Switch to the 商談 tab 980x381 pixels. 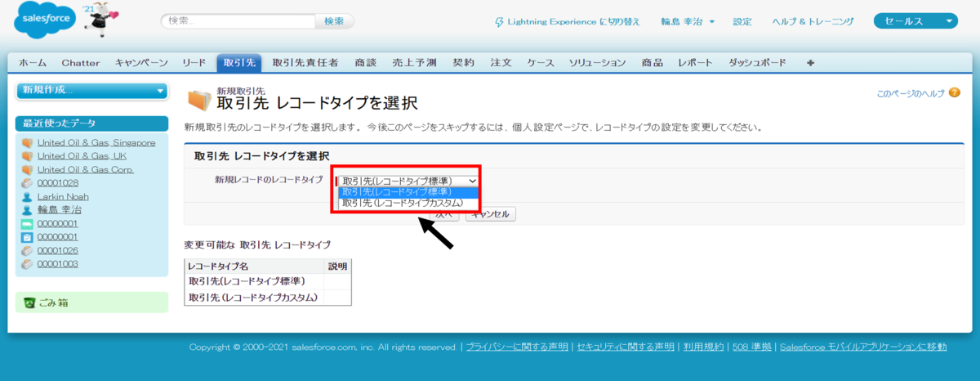coord(366,63)
